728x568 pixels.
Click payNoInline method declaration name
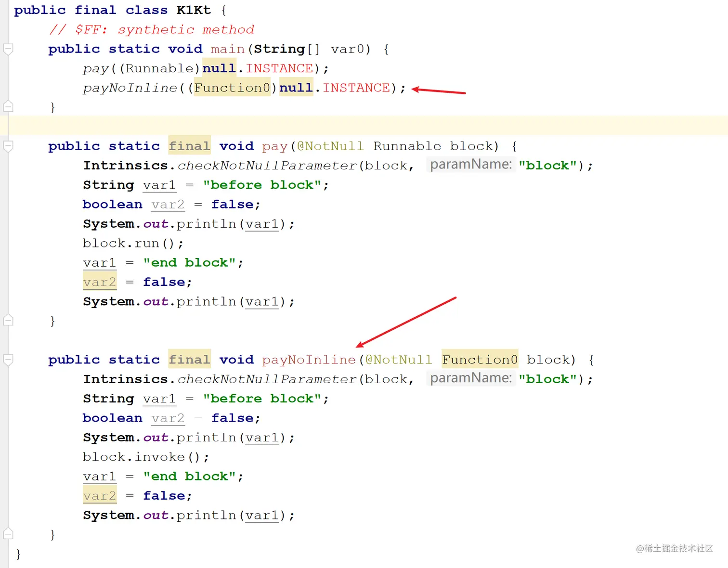309,360
